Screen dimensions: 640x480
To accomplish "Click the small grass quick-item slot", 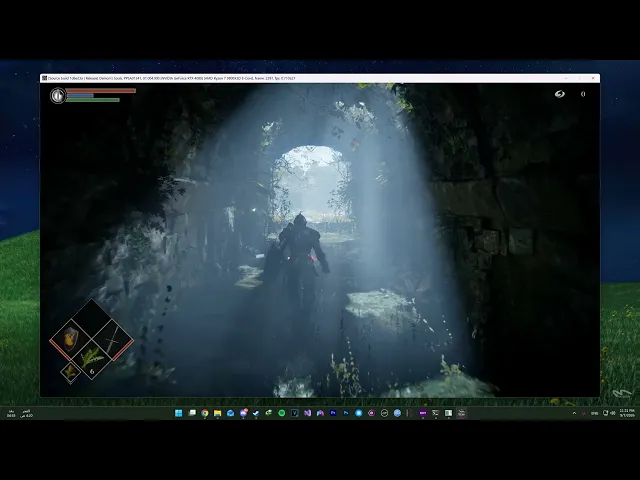I will click(70, 372).
